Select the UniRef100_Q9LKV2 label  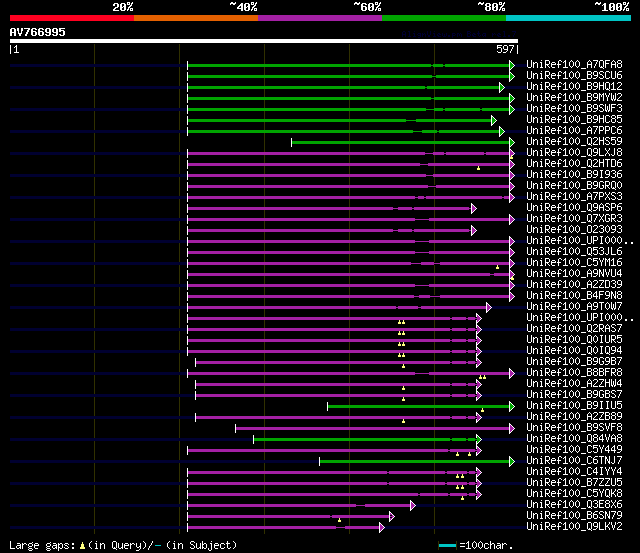pos(574,527)
